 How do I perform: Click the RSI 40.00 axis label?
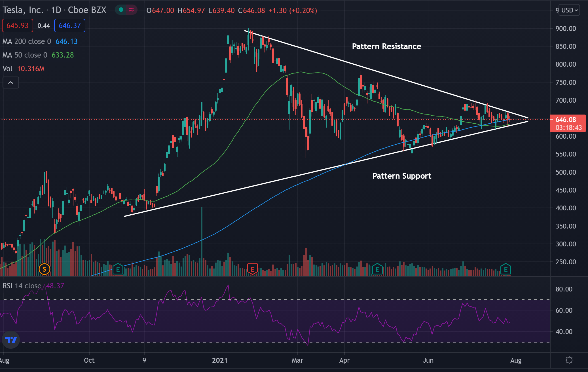564,331
